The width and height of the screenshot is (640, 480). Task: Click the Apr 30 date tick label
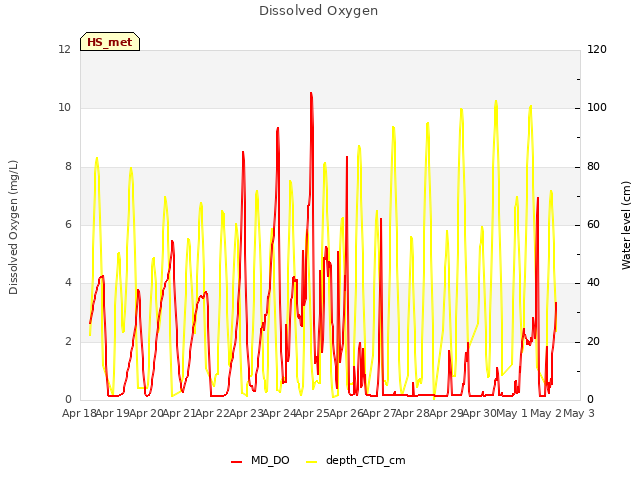click(x=479, y=413)
